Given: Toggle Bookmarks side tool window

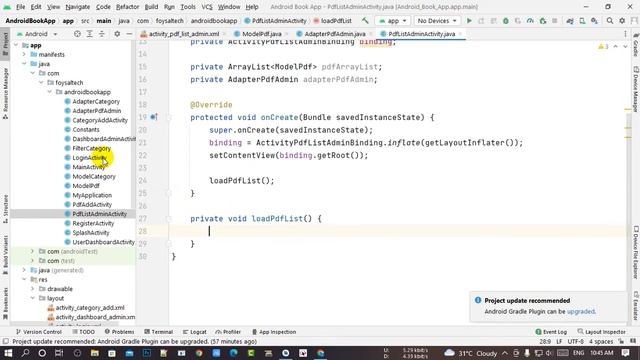Looking at the screenshot, I should click(5, 303).
